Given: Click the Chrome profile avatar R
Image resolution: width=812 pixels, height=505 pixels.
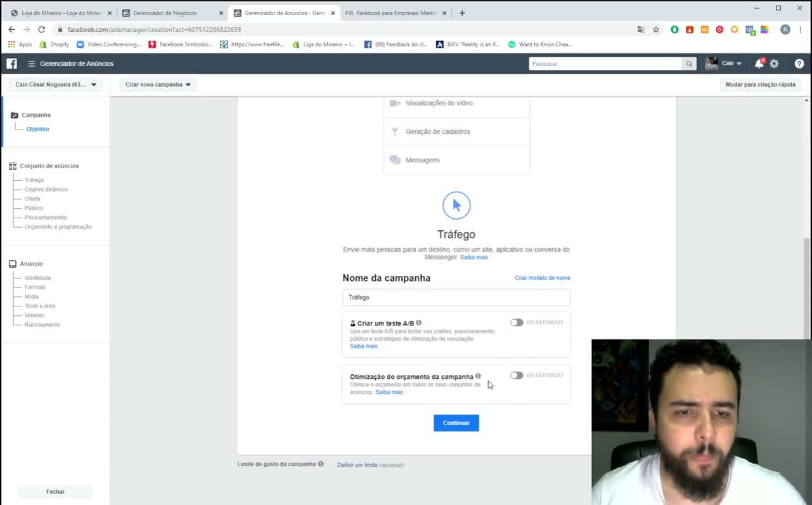Looking at the screenshot, I should click(x=785, y=29).
